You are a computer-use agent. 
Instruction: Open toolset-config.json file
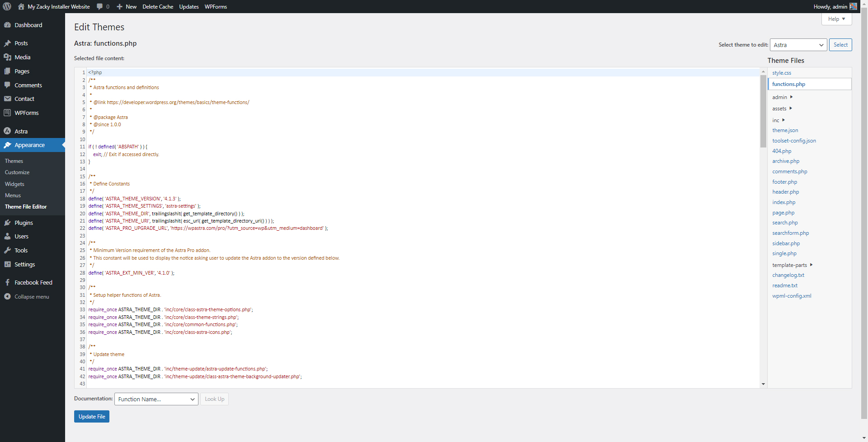pos(794,141)
